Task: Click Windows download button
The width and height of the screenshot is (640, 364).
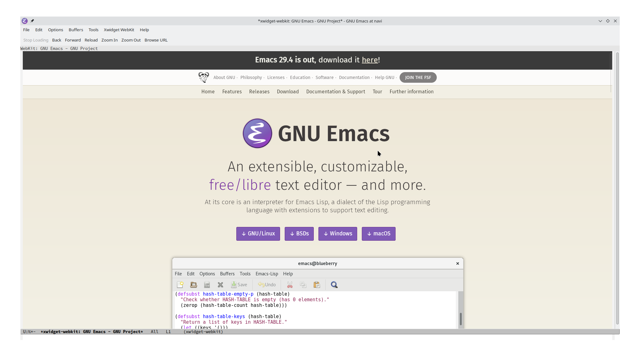Action: (x=338, y=234)
